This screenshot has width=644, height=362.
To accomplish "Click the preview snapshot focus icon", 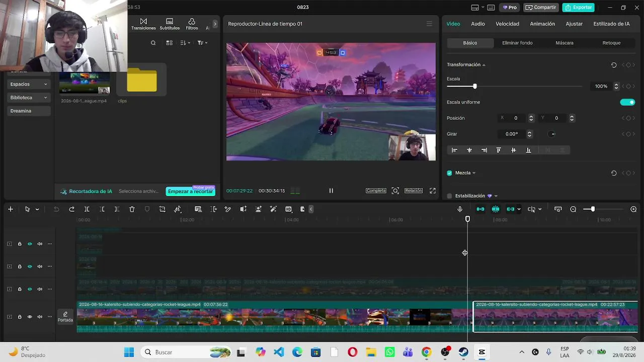I will 395,191.
